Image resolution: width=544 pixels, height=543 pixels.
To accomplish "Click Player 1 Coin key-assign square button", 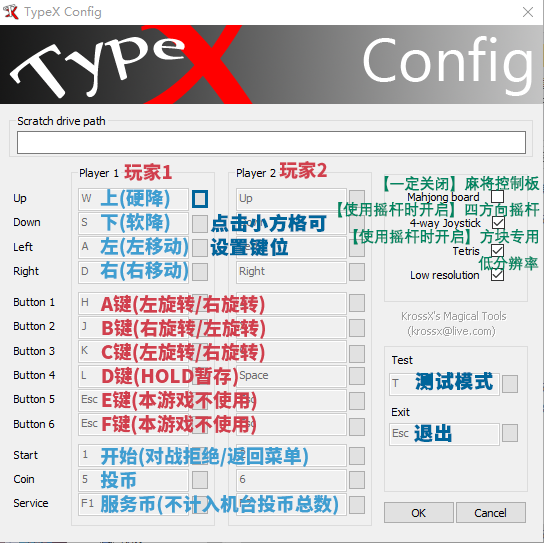I will 200,480.
